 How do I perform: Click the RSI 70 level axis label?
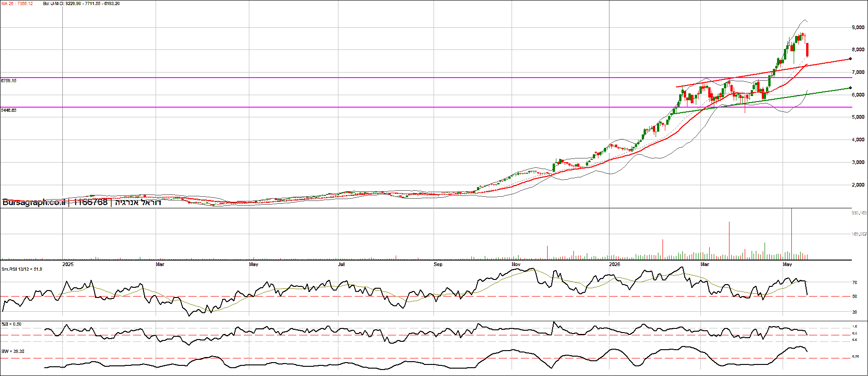[855, 282]
